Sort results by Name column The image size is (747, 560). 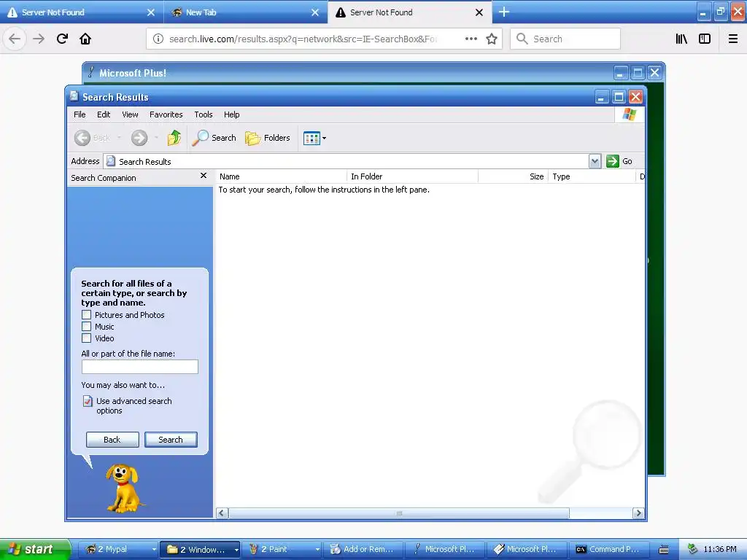coord(282,176)
